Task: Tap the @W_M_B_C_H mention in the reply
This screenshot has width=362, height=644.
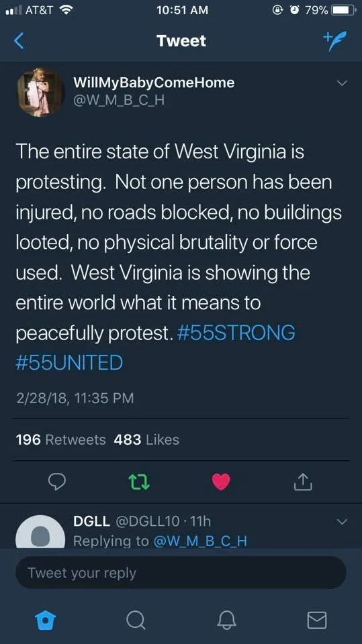Action: point(200,541)
